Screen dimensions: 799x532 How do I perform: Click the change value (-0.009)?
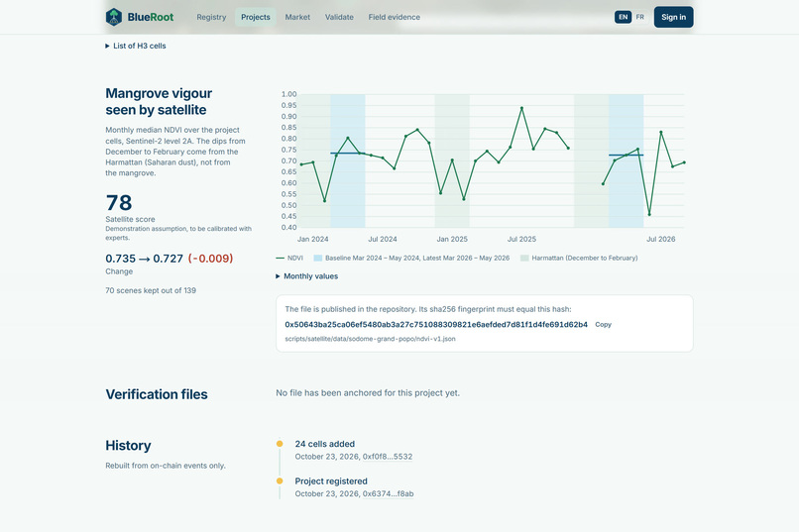(x=210, y=259)
